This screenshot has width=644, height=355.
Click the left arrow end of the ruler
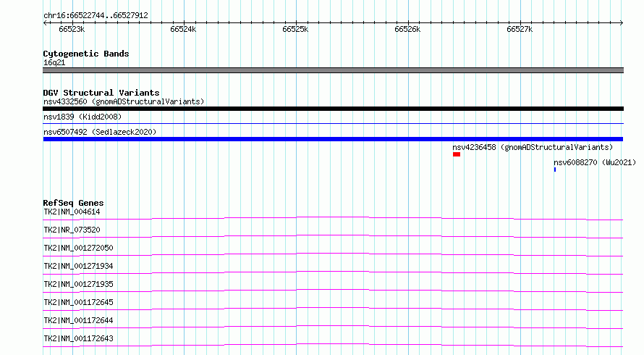(45, 22)
